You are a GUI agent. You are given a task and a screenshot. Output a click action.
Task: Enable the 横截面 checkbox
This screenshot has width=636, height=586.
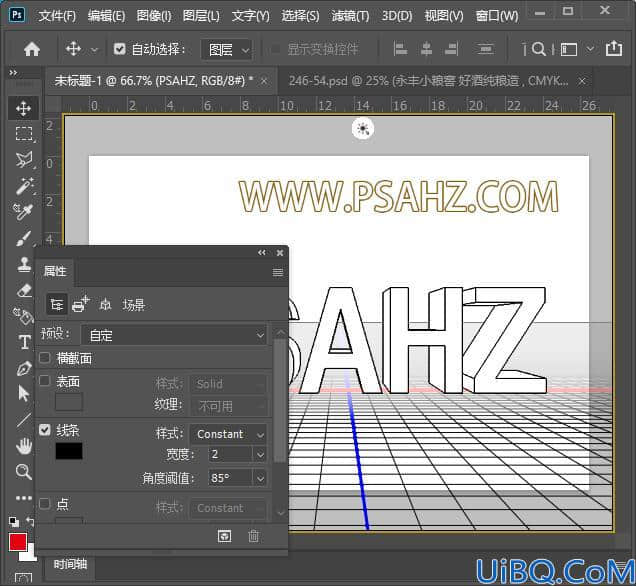(45, 358)
